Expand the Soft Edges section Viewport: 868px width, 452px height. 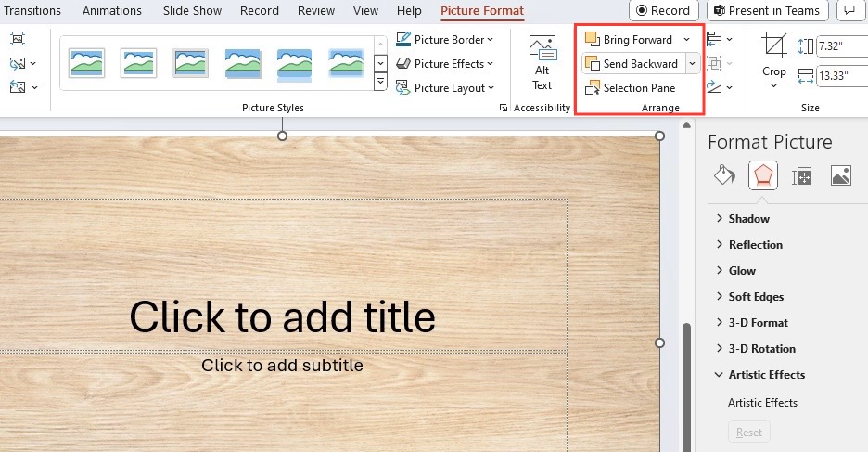pos(749,296)
